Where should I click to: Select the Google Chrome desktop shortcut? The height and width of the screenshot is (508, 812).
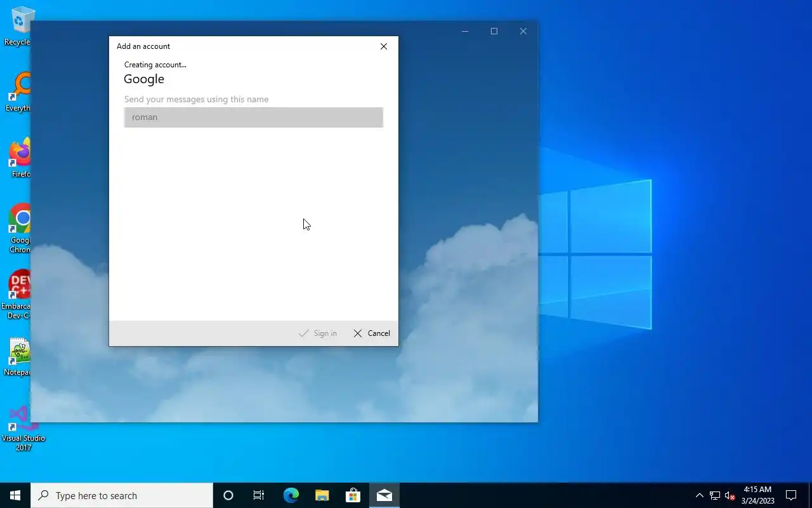(19, 229)
